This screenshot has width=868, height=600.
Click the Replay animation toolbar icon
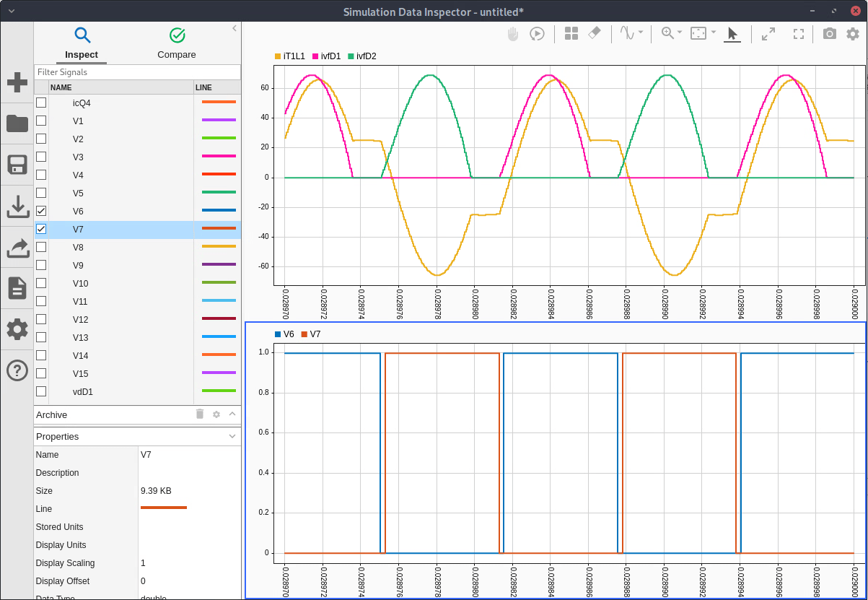tap(537, 34)
